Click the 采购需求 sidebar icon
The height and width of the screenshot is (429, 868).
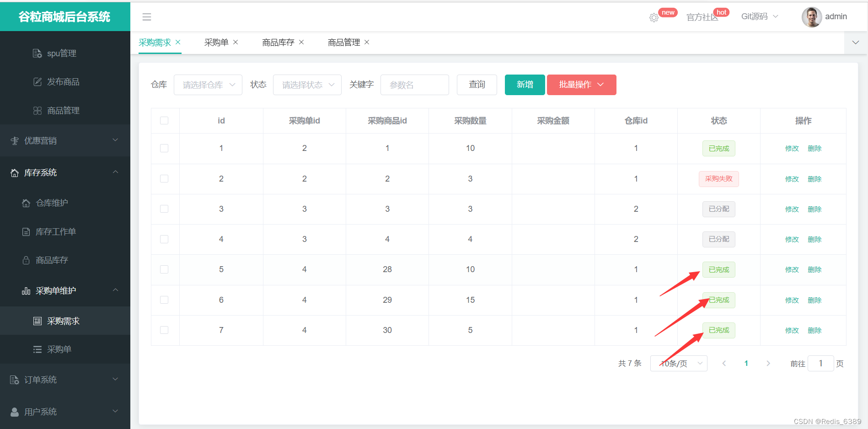tap(38, 321)
